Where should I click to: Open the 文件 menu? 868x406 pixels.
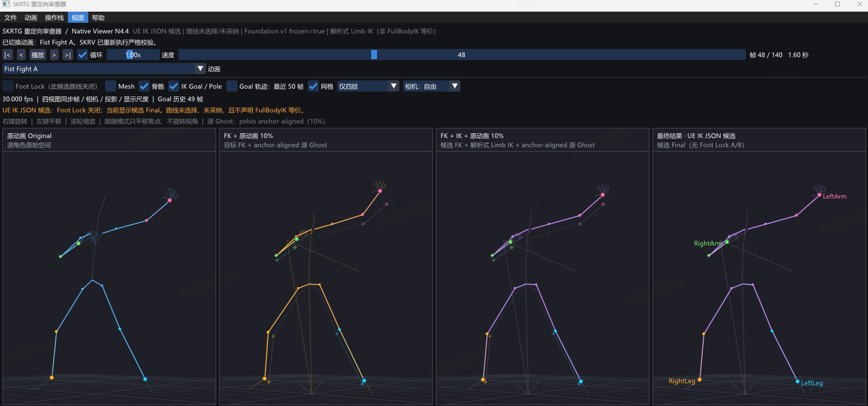click(x=11, y=18)
